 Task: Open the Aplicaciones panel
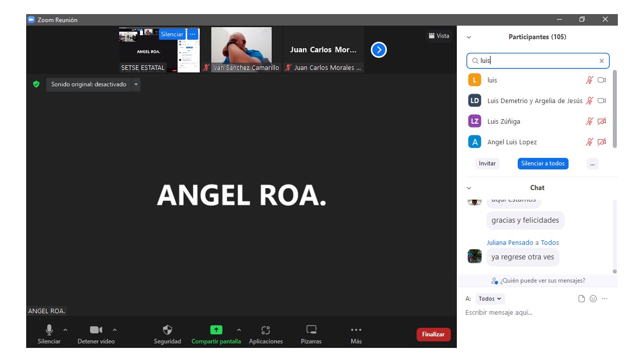click(266, 334)
